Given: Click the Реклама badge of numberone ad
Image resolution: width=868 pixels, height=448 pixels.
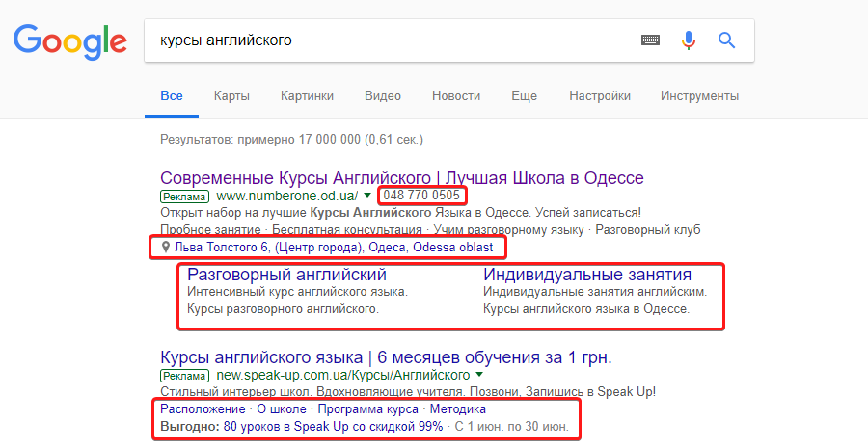Looking at the screenshot, I should (x=184, y=197).
